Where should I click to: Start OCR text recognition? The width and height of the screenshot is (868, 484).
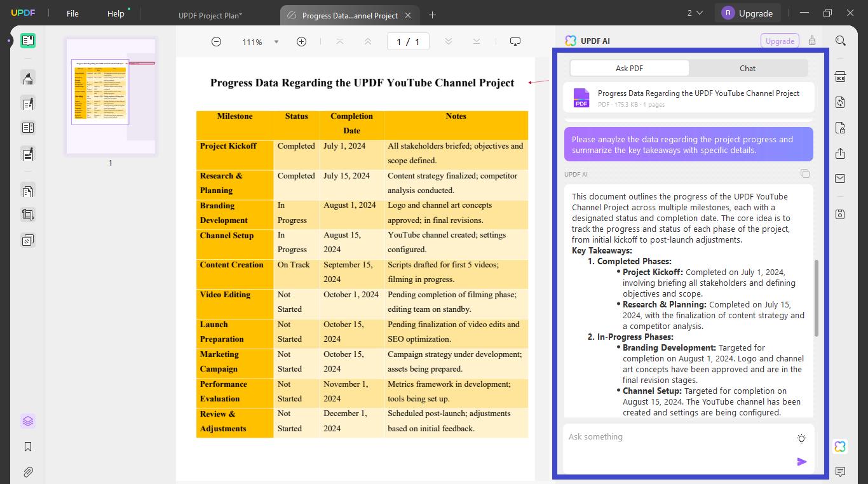(840, 76)
